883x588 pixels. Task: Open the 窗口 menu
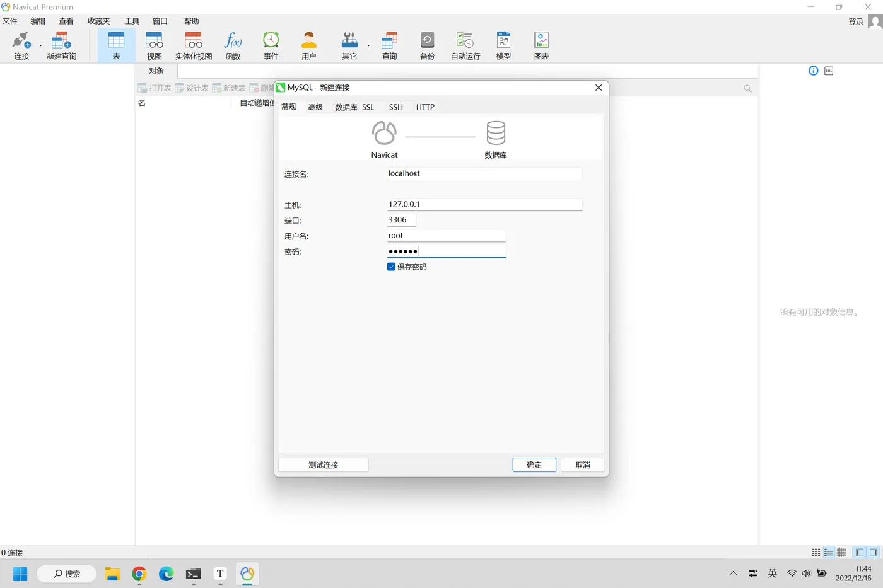[x=160, y=21]
